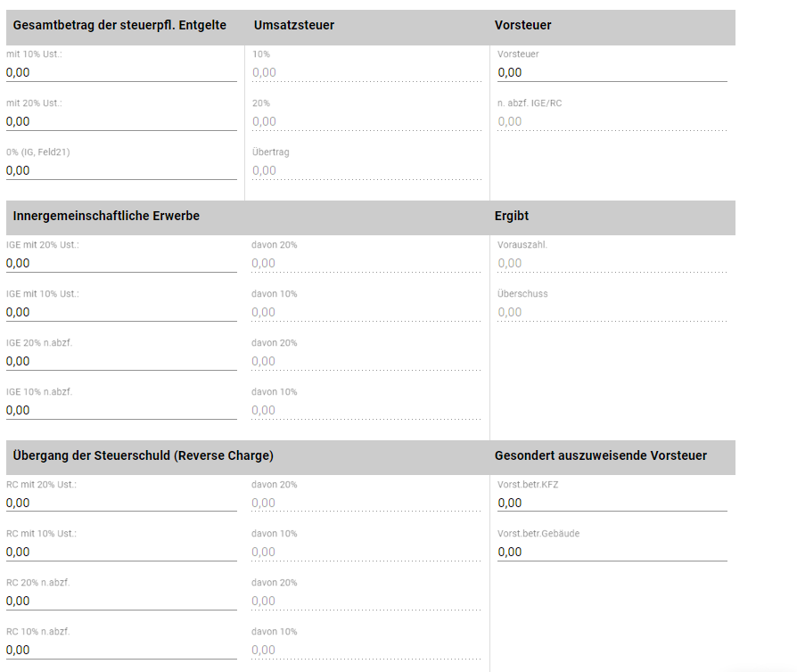
Task: Click the 'Vorst.betr.Gebäude' amount field
Action: (612, 552)
